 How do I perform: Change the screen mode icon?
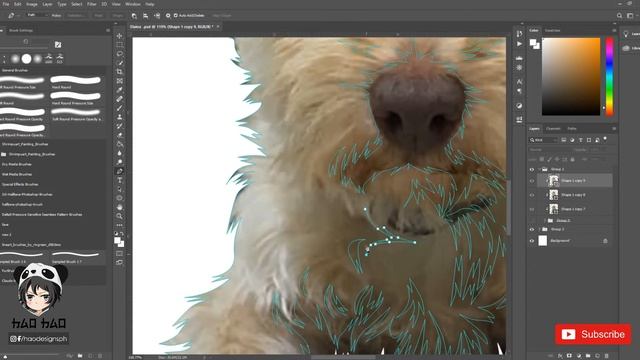[120, 262]
